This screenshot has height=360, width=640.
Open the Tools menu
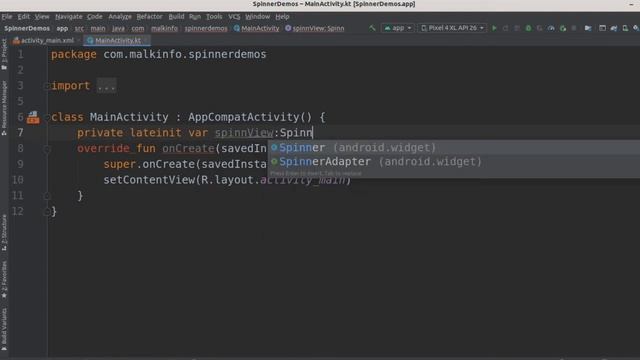214,17
